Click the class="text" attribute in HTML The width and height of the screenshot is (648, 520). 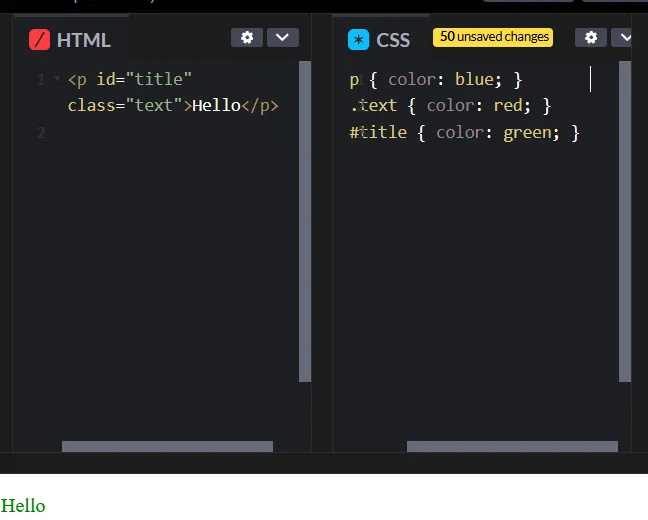click(x=125, y=106)
